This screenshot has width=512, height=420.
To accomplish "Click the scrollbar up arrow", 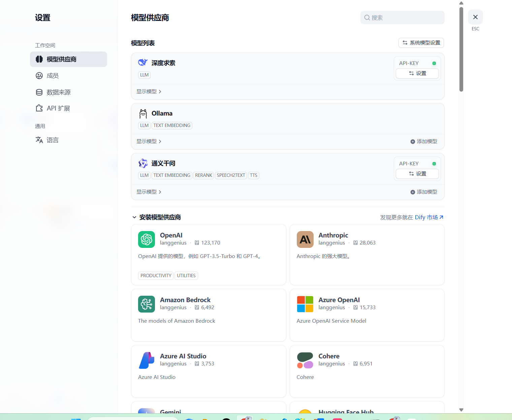I will click(461, 3).
